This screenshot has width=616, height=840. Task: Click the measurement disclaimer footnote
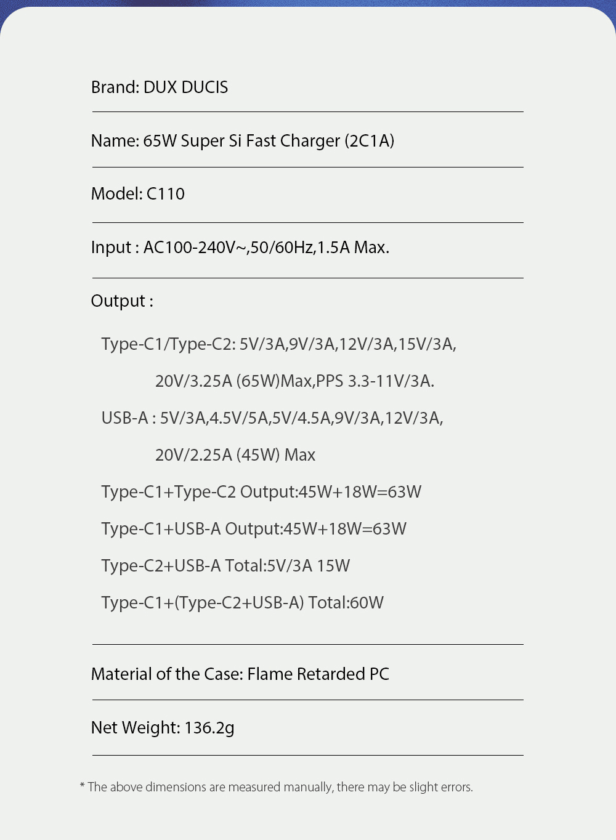tap(277, 787)
